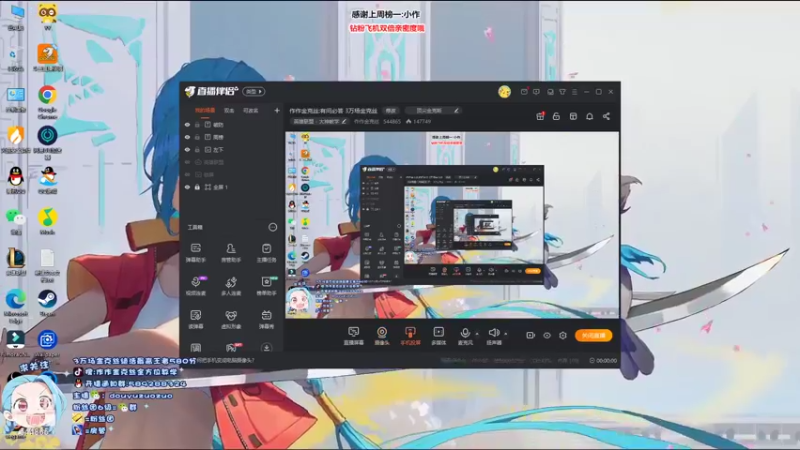The height and width of the screenshot is (450, 800).
Task: Switch to the middle scene tab
Action: tap(229, 110)
